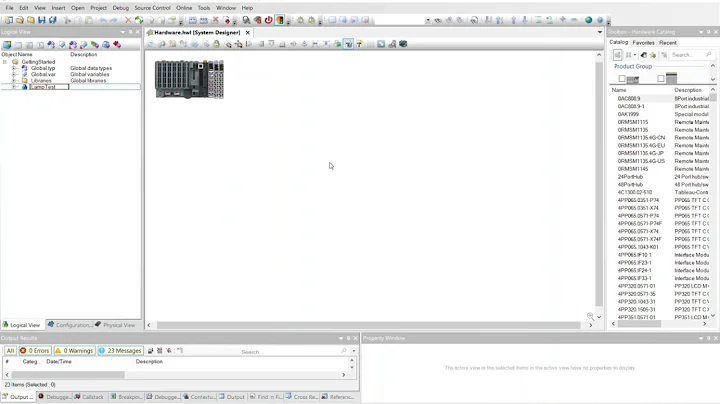Open the Output Results search options dropdown
This screenshot has width=720, height=404.
(x=354, y=351)
